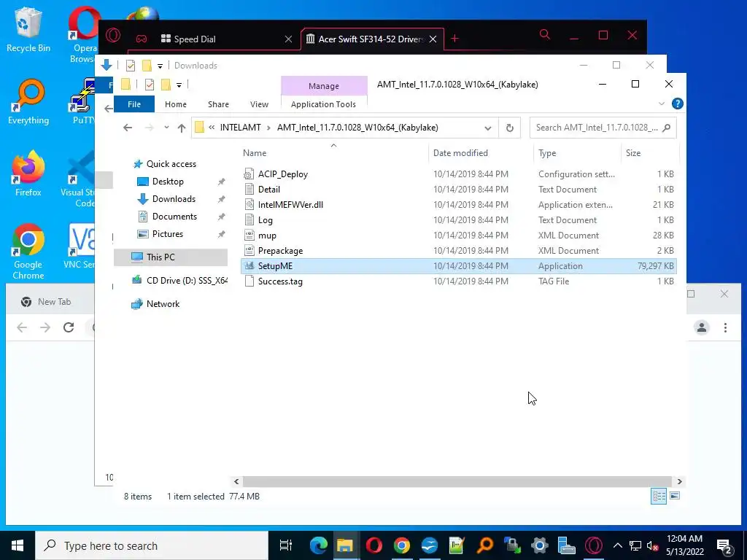Open Microsoft Edge from taskbar
Screen dimensions: 747x560
[x=318, y=545]
